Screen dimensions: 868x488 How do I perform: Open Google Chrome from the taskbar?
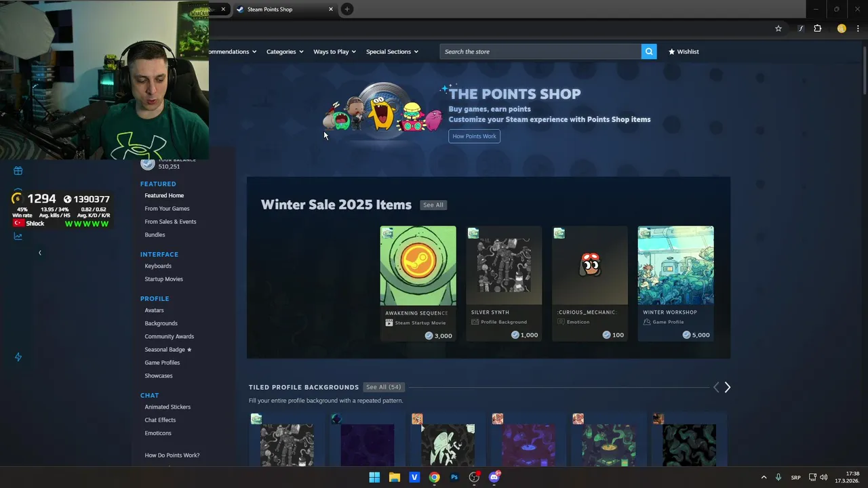pos(435,477)
